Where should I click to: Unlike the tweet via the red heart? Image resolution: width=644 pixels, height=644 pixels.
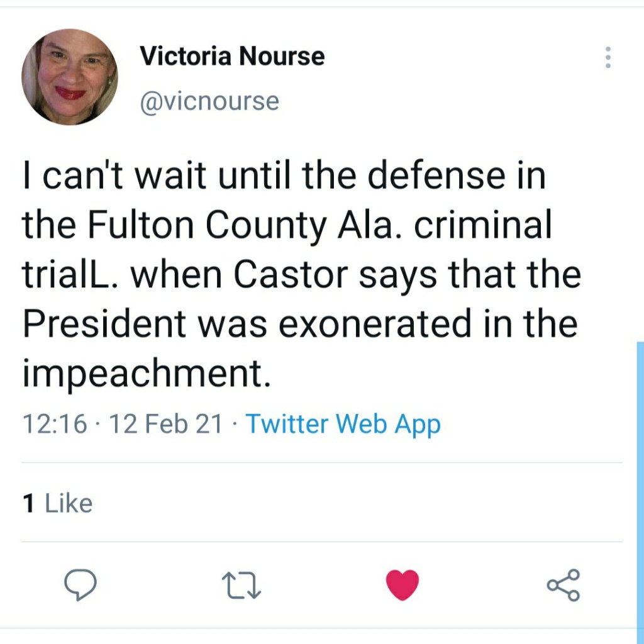[x=402, y=585]
